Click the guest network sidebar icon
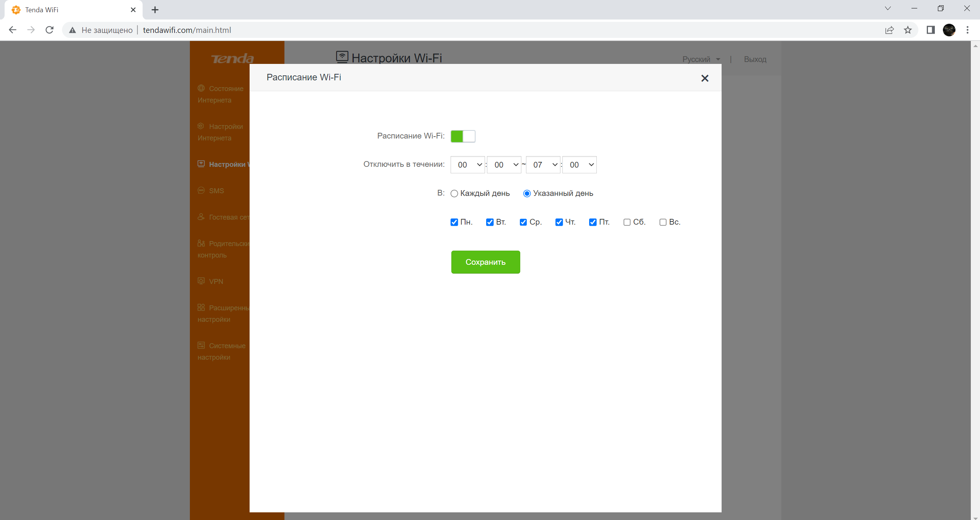 [x=201, y=217]
